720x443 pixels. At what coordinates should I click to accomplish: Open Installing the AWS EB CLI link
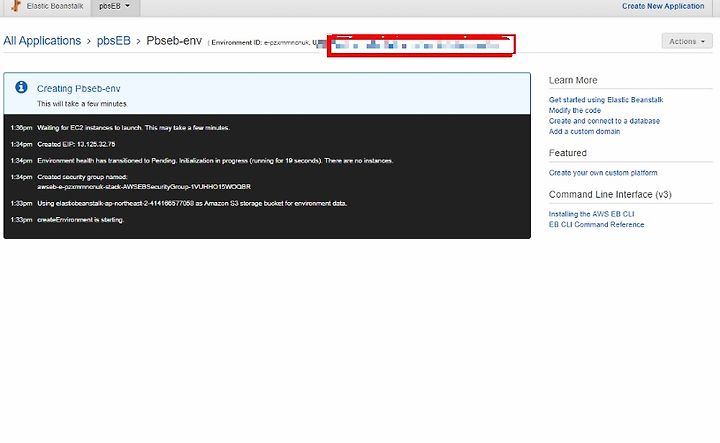pyautogui.click(x=591, y=214)
